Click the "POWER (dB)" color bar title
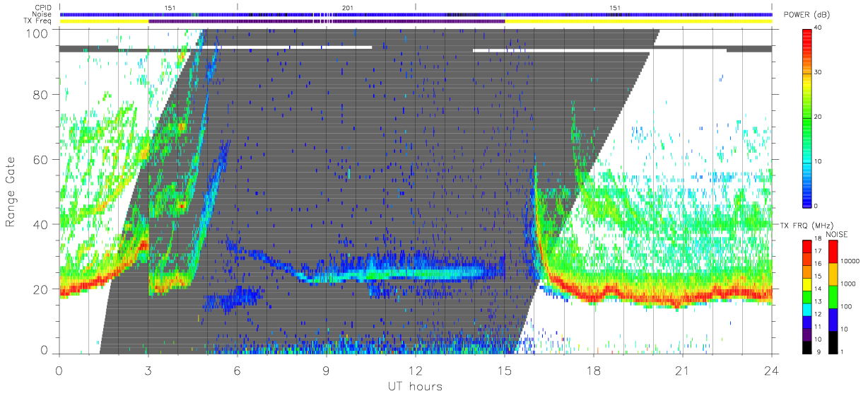 807,16
